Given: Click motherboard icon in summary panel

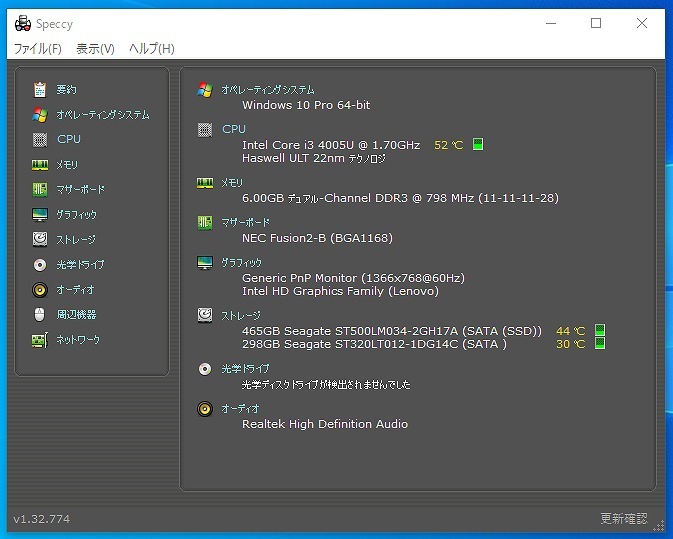Looking at the screenshot, I should 205,223.
